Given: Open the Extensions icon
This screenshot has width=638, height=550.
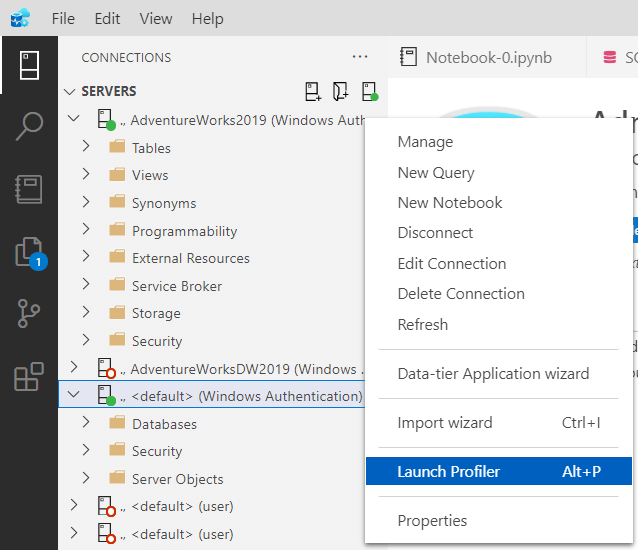Looking at the screenshot, I should point(29,377).
